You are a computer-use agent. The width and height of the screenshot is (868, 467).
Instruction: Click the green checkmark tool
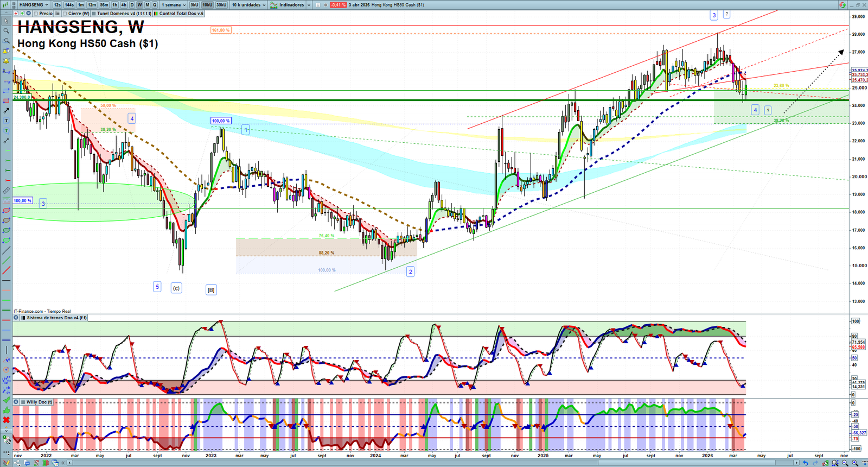6,400
